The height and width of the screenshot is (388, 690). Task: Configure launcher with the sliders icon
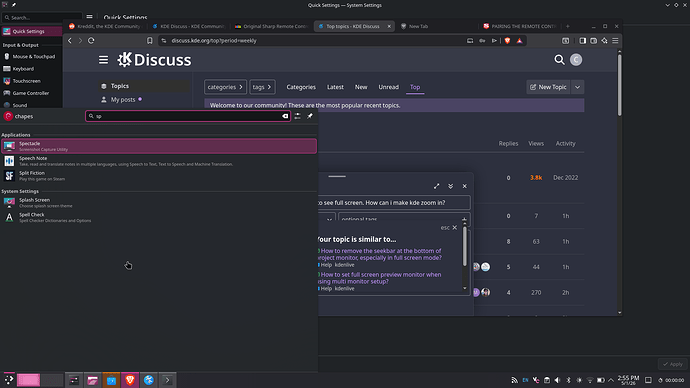click(x=298, y=116)
